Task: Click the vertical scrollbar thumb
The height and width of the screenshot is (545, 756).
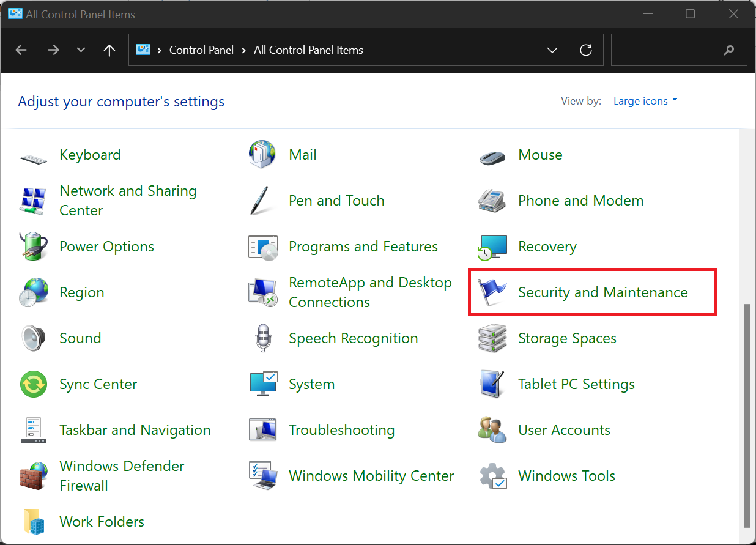Action: point(746,415)
